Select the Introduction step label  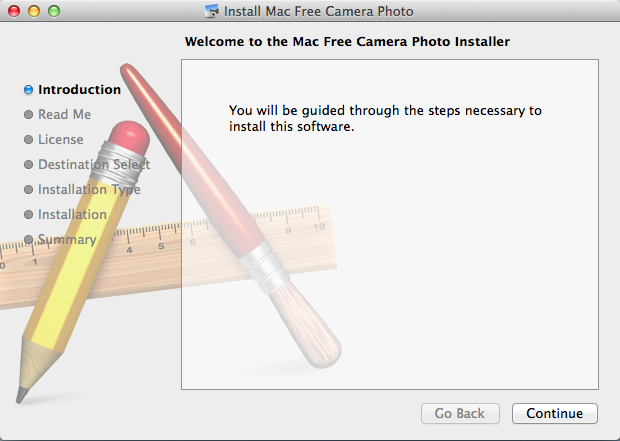tap(79, 90)
